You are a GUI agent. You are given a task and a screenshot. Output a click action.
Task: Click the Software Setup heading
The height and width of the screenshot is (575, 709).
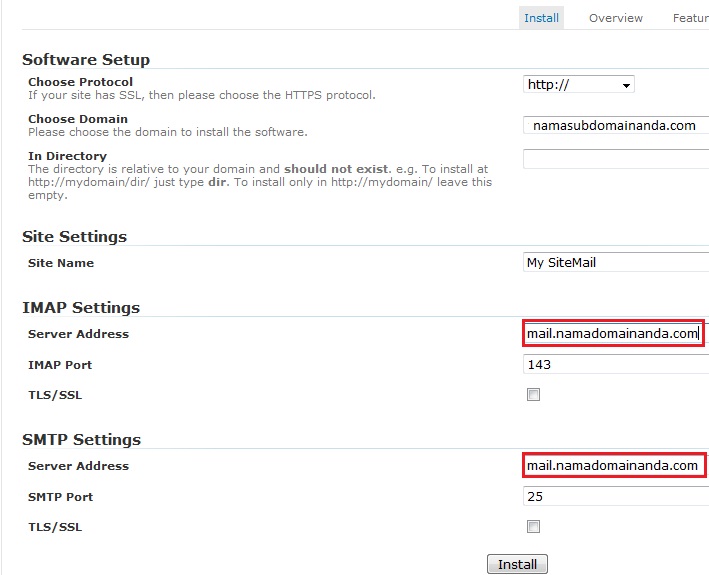86,60
